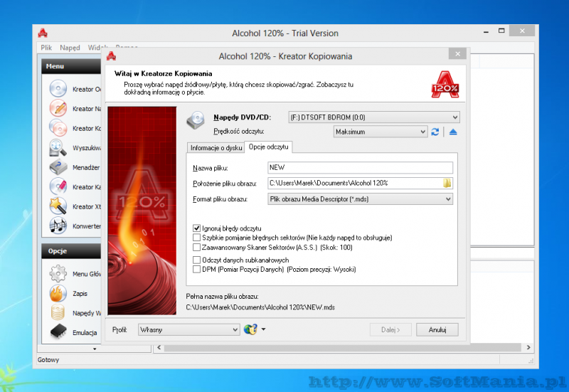Click the folder browse icon in image location
Screen dimensions: 569x392
[x=447, y=183]
